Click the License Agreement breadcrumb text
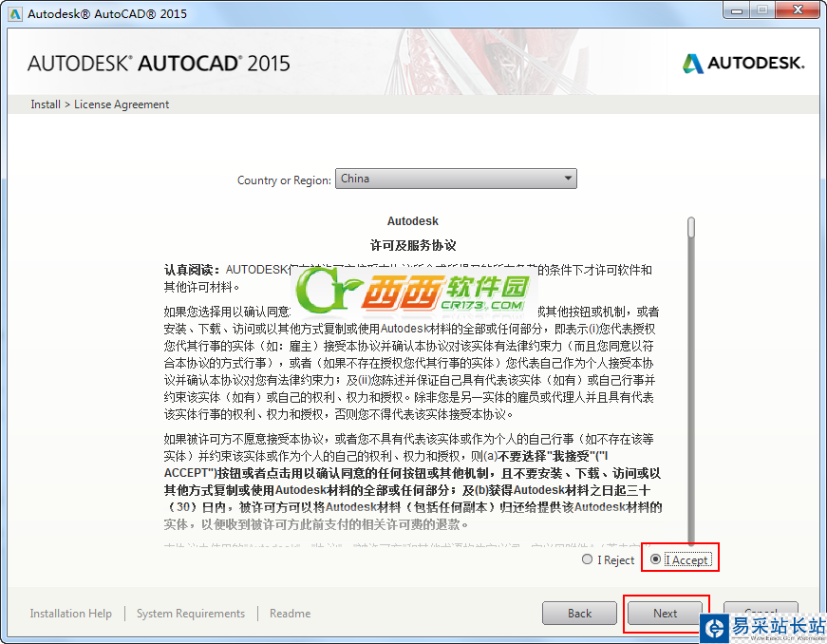The width and height of the screenshot is (827, 644). pyautogui.click(x=122, y=104)
